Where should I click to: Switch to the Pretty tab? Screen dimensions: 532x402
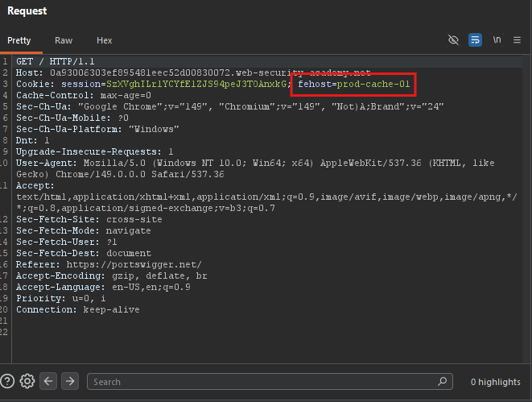point(19,40)
